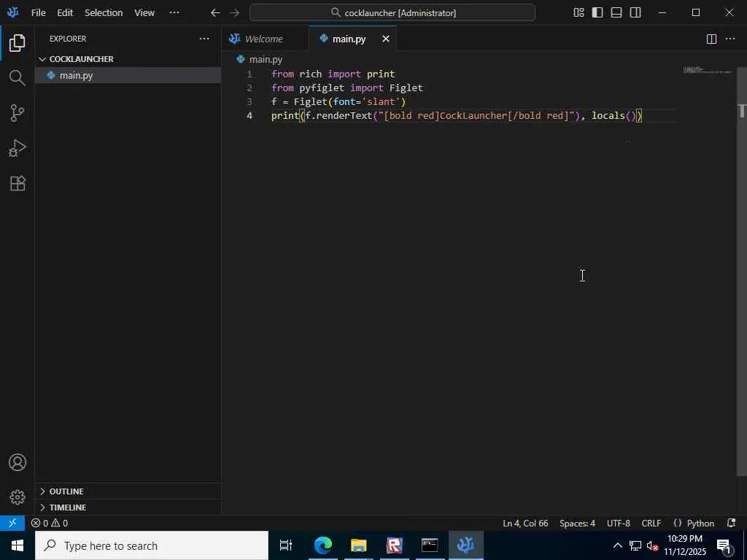Open the Windows Action Center notifications
747x560 pixels.
tap(724, 546)
